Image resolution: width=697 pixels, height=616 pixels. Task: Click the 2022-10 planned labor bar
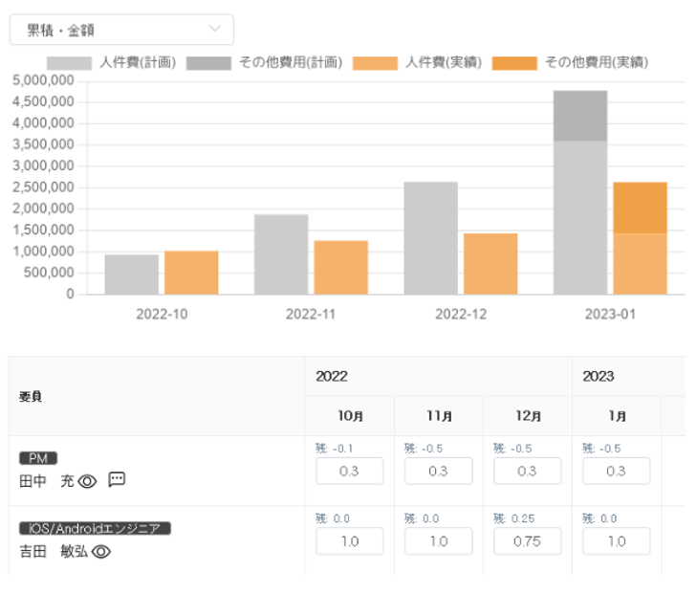(x=132, y=275)
